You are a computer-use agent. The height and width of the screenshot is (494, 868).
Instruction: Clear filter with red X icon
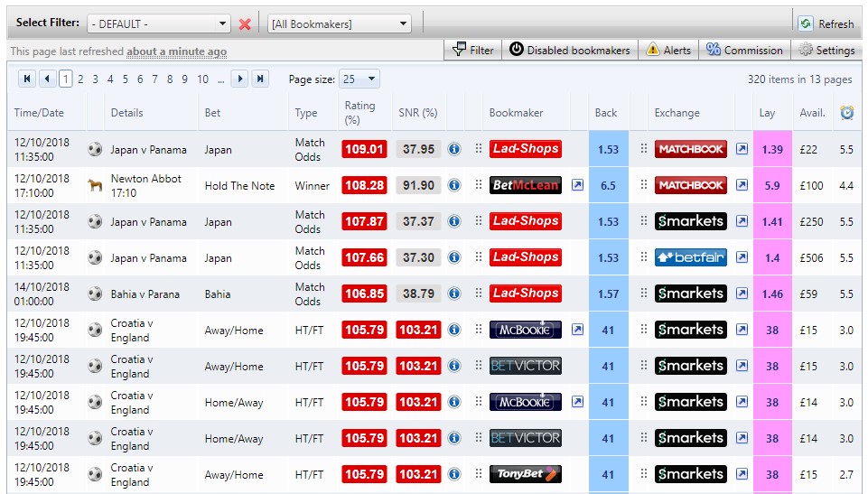(x=245, y=23)
